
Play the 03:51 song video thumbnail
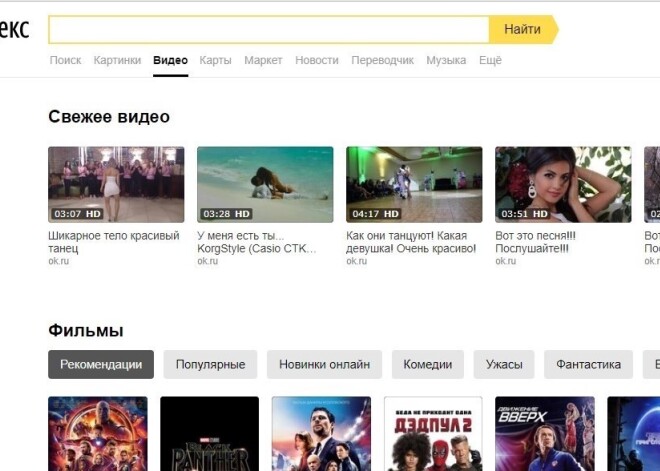coord(563,184)
